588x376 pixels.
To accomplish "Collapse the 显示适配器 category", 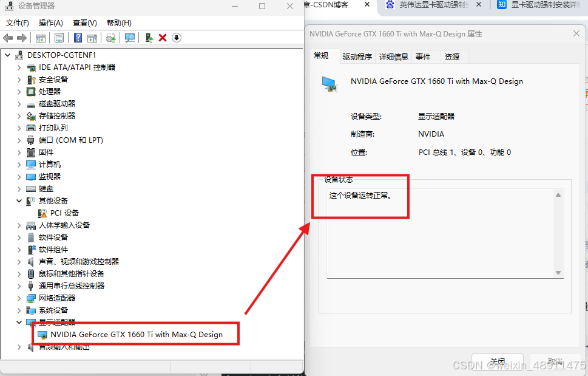I will [19, 322].
